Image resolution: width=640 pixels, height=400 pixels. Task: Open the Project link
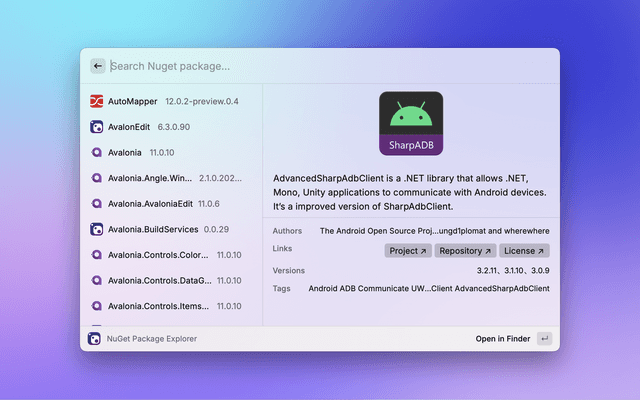coord(407,251)
